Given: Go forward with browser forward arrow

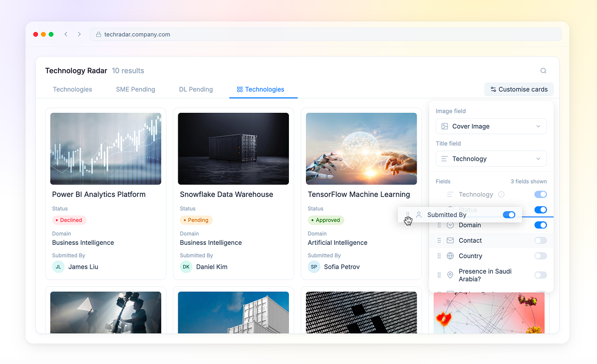Looking at the screenshot, I should click(x=79, y=34).
